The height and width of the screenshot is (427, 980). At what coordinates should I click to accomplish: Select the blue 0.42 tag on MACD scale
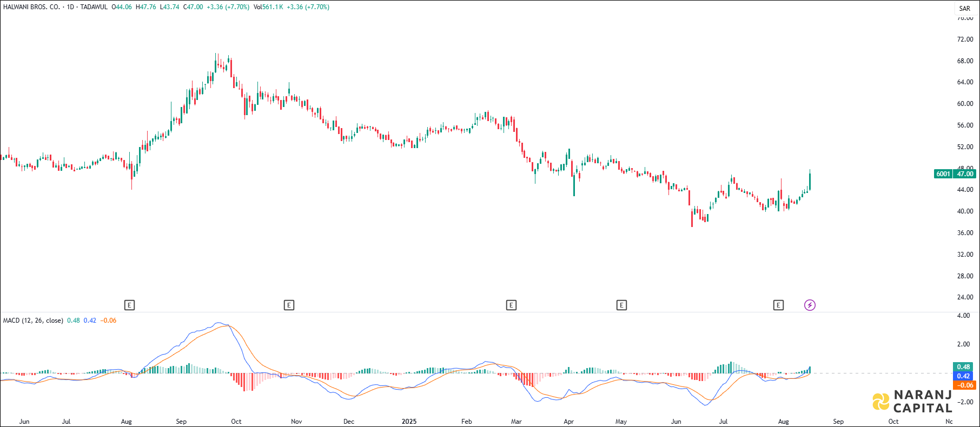[963, 376]
